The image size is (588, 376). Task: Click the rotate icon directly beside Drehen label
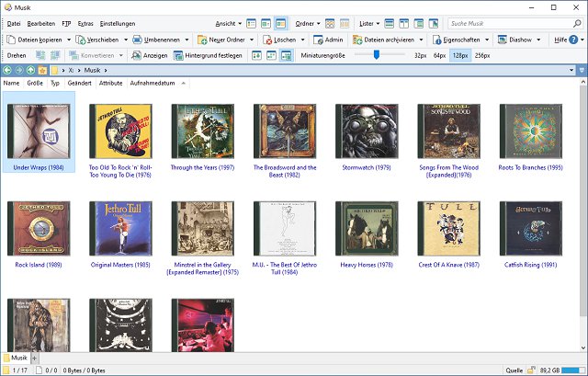click(40, 55)
